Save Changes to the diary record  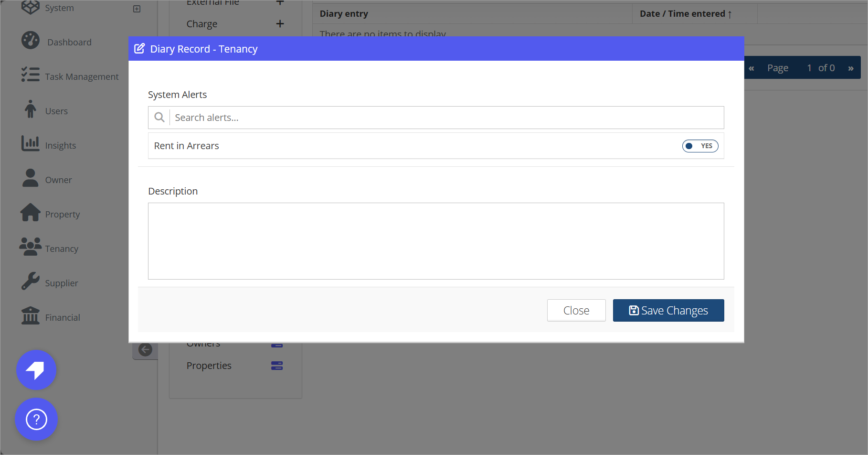[x=668, y=310]
